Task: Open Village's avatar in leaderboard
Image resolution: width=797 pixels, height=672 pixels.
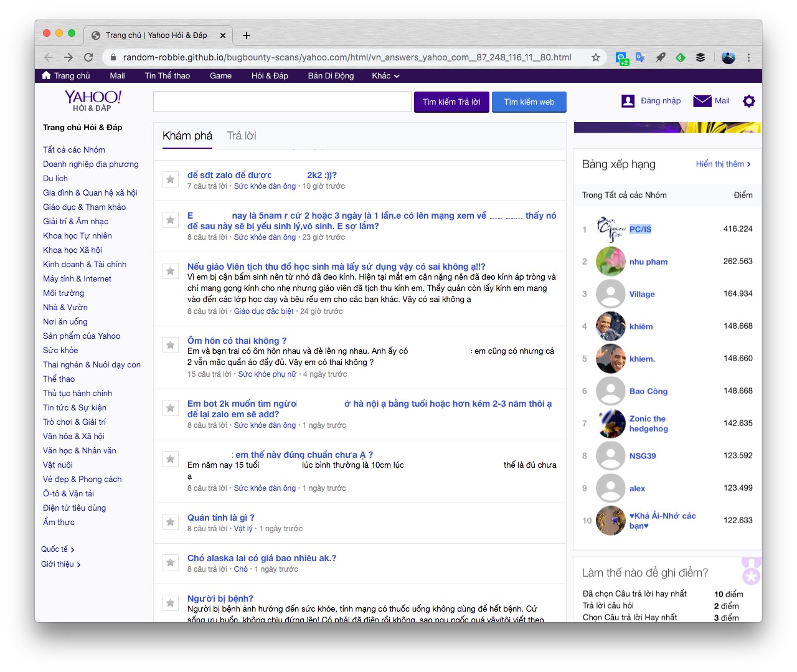Action: coord(610,294)
